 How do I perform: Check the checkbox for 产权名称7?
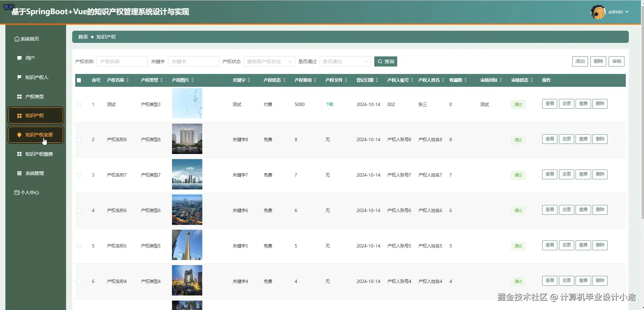pos(79,175)
